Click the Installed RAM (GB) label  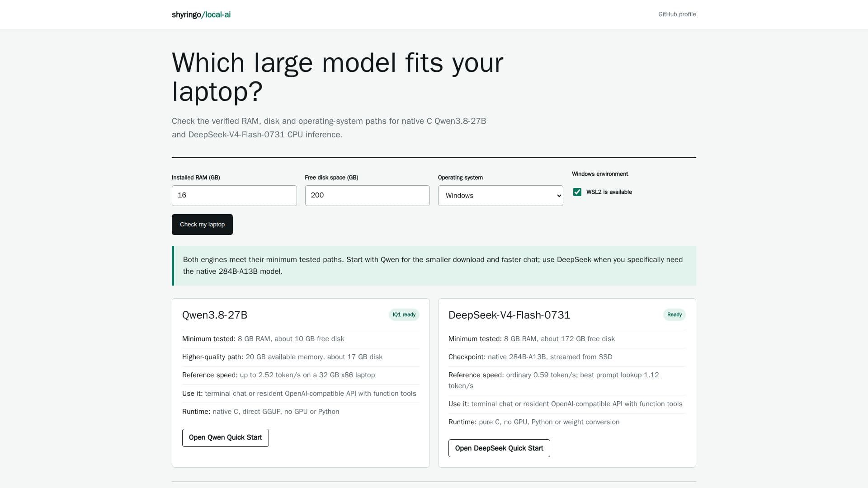point(196,178)
